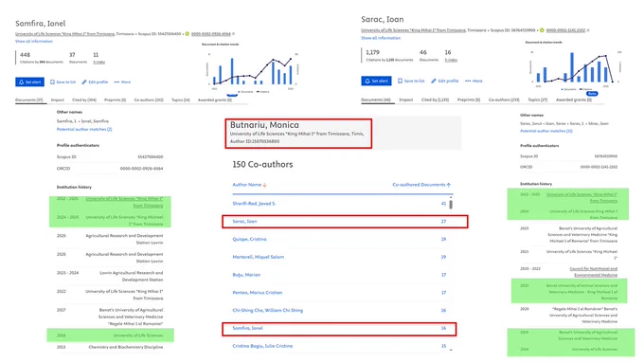Click Samfira's documents count 37
This screenshot has height=363, width=644.
[72, 55]
